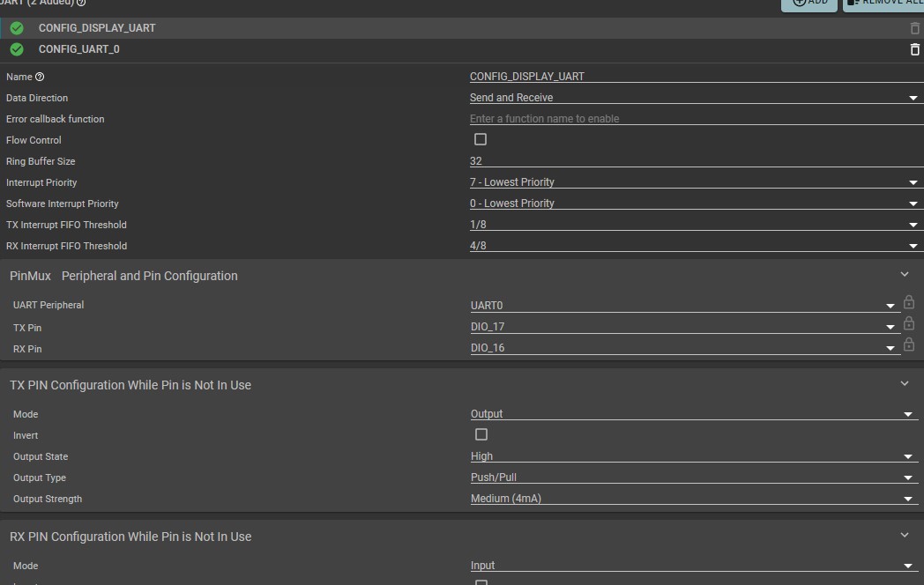This screenshot has height=585, width=924.
Task: Click the help icon next to Name
Action: click(x=40, y=78)
